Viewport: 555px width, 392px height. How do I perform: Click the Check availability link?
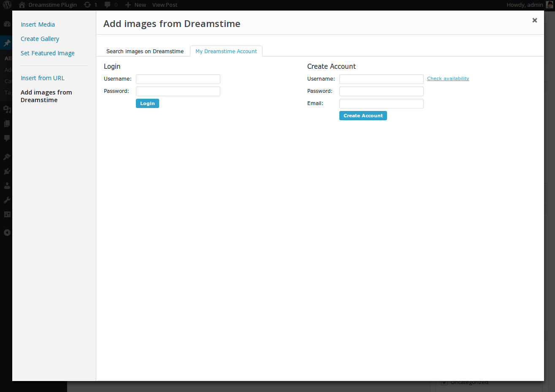coord(448,78)
